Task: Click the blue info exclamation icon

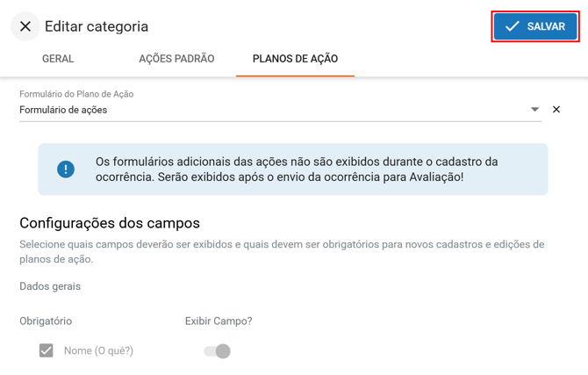Action: 66,169
